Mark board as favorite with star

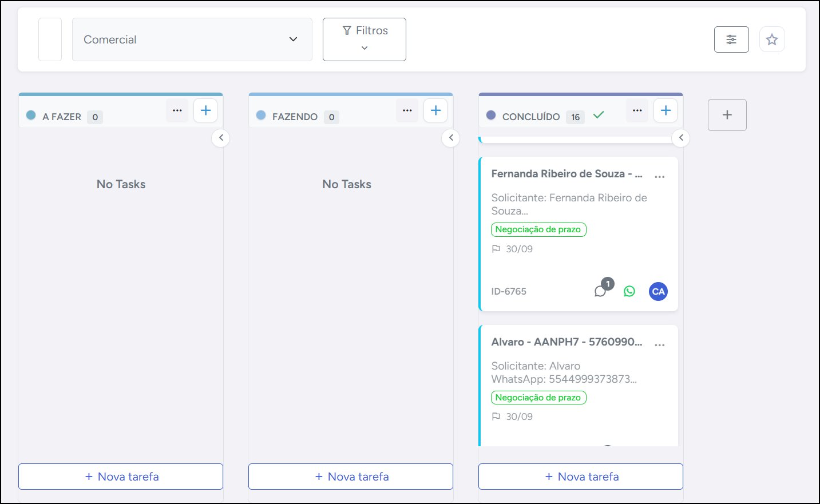(772, 39)
